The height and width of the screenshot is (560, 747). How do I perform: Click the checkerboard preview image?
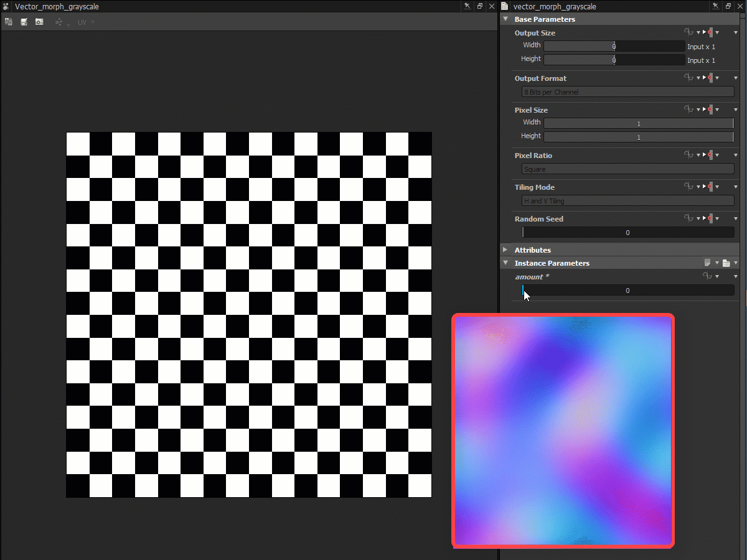[249, 315]
